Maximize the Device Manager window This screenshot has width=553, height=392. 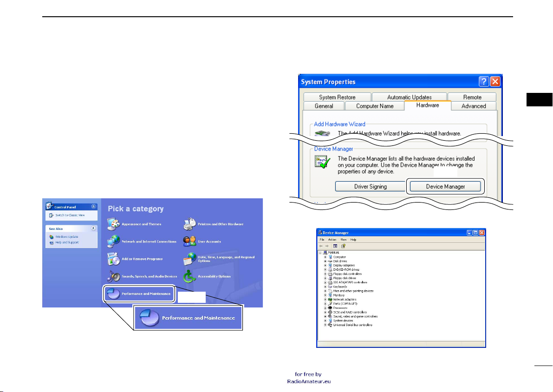pyautogui.click(x=475, y=233)
